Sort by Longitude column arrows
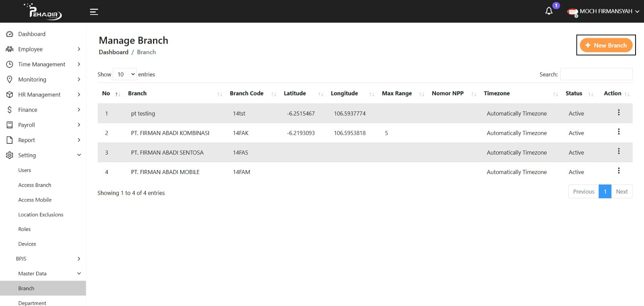 click(x=372, y=94)
